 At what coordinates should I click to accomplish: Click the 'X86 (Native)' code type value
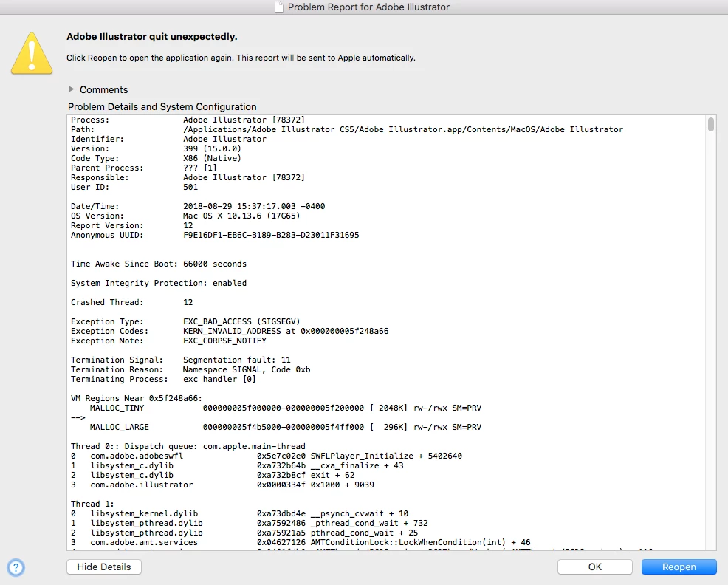click(x=212, y=159)
